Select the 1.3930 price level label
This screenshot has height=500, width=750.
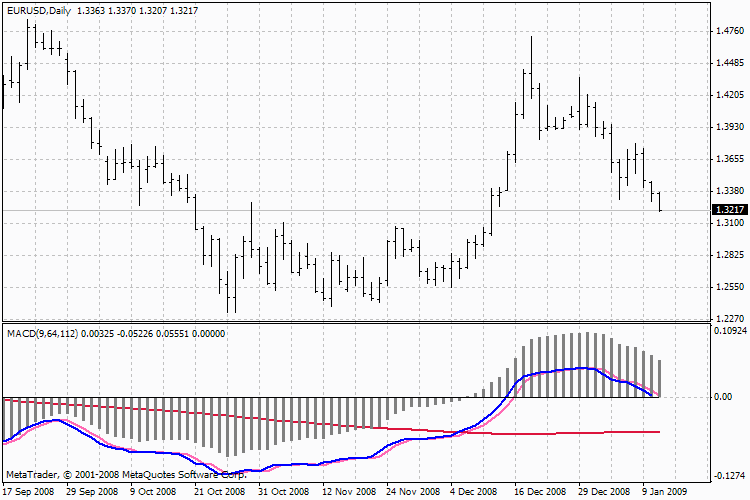pos(727,127)
